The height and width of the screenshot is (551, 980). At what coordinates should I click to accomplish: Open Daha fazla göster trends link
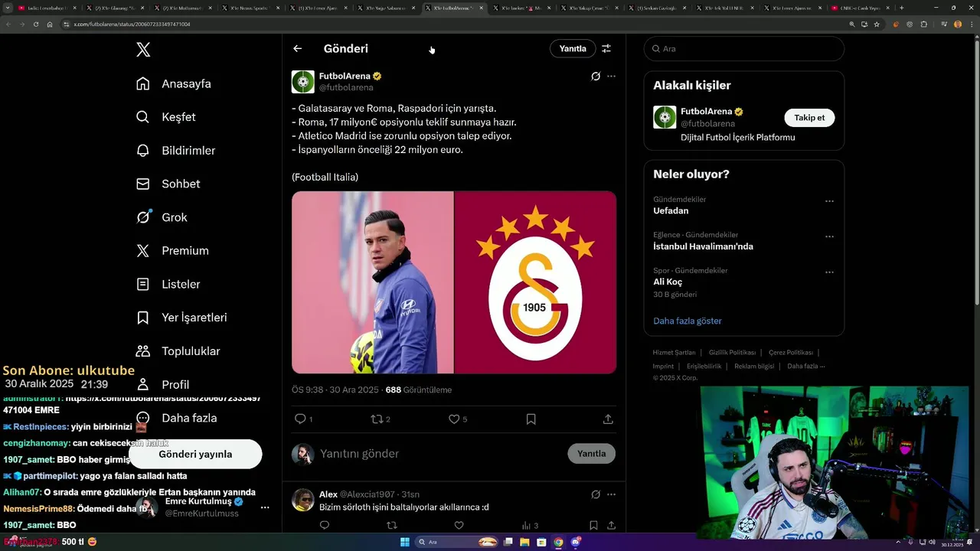(688, 321)
